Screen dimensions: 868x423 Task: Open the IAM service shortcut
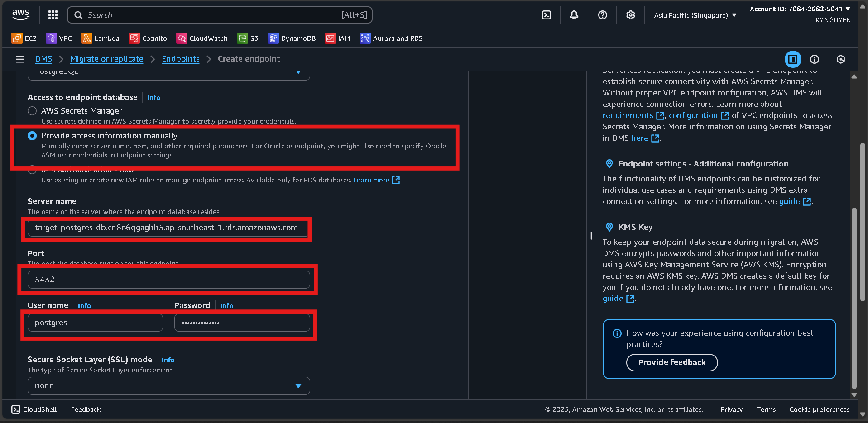(337, 38)
